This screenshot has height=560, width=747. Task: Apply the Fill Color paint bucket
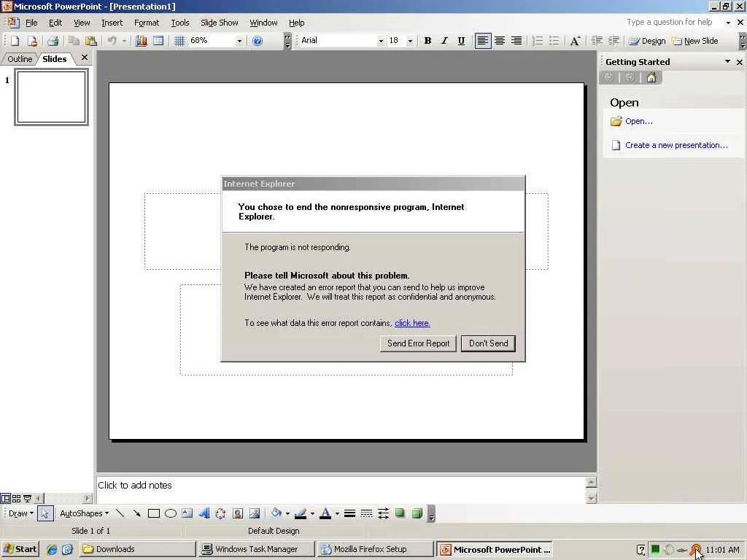point(276,513)
